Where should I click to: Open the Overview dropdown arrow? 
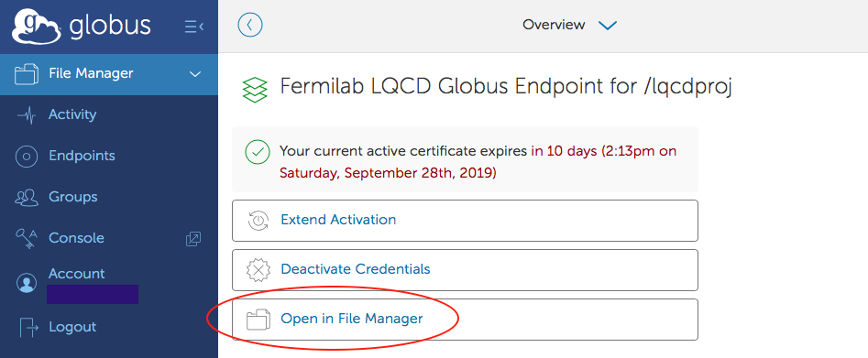click(608, 26)
